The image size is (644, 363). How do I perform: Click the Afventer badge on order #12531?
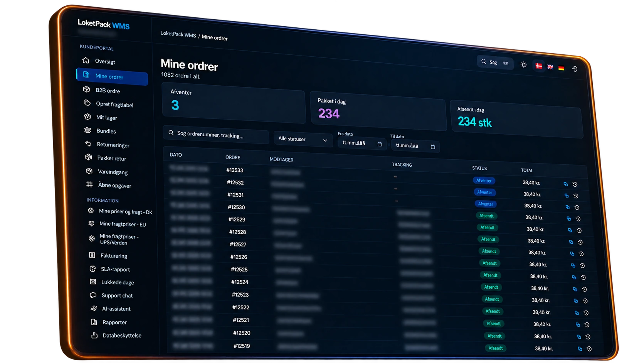486,204
